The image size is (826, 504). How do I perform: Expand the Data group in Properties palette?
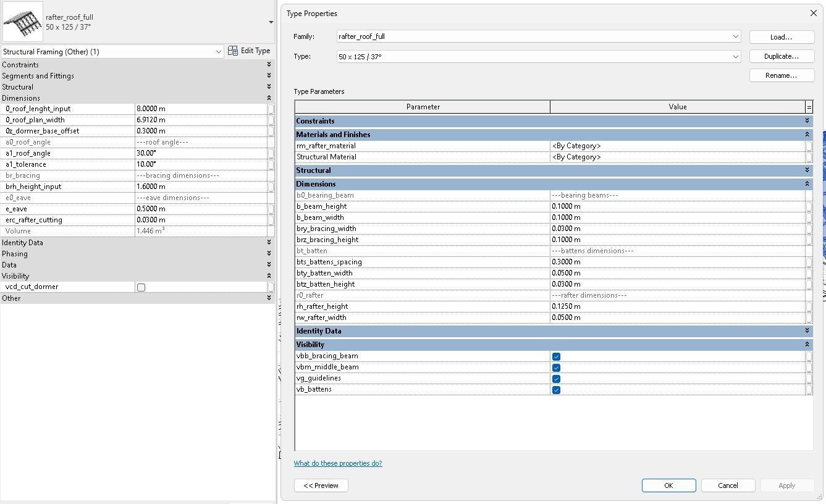[x=269, y=265]
